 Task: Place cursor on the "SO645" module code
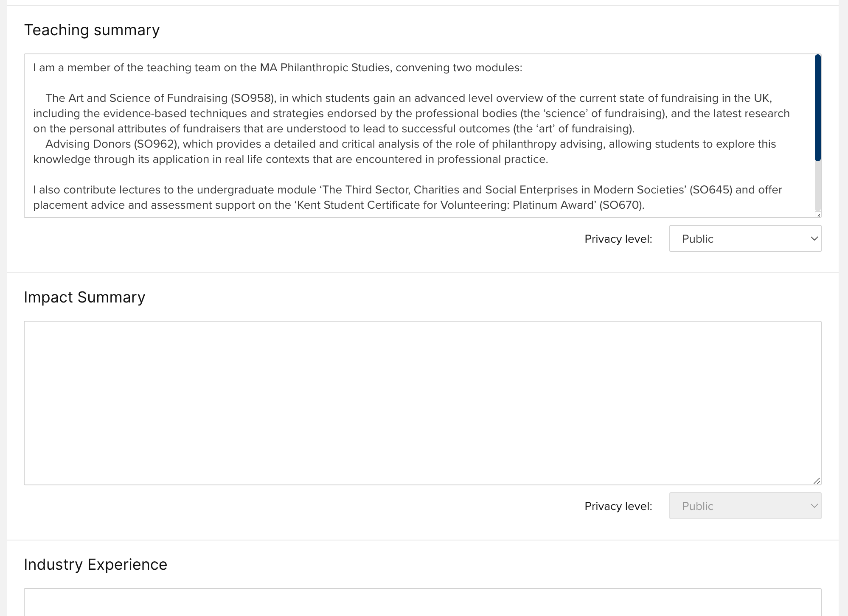[x=711, y=190]
